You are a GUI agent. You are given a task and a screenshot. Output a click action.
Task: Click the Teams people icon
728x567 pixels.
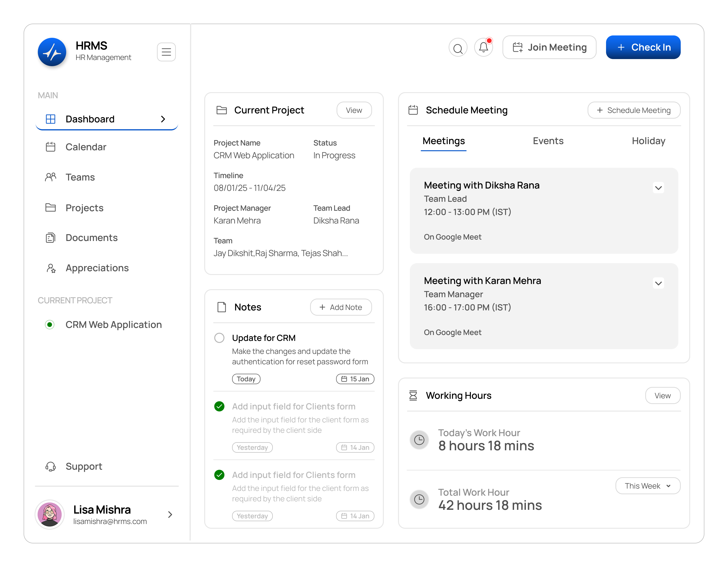pyautogui.click(x=50, y=177)
